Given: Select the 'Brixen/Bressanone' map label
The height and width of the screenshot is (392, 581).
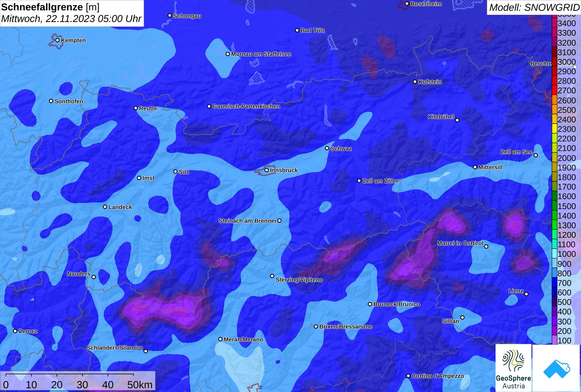Looking at the screenshot, I should click(346, 327).
